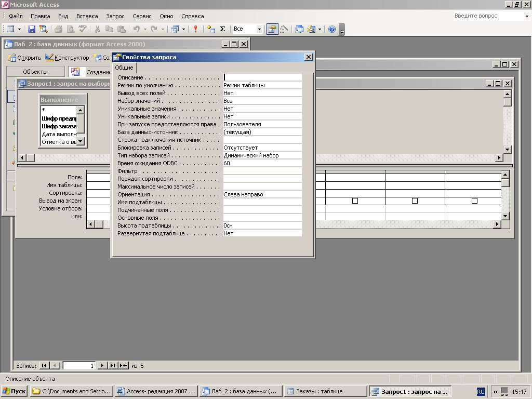The image size is (532, 399).
Task: Open the Сервис menu
Action: pos(142,16)
